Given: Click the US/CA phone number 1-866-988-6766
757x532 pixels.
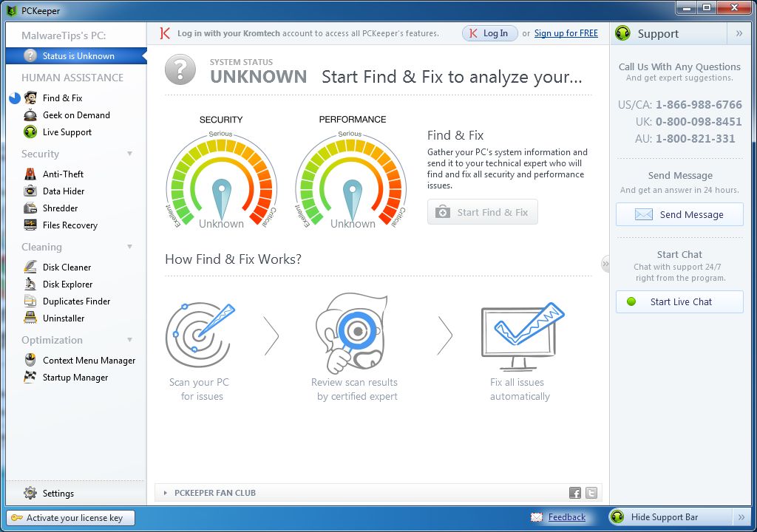Looking at the screenshot, I should (x=699, y=105).
